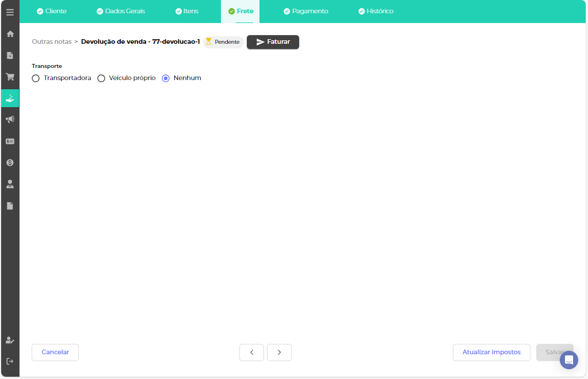Click the megaphone marketing sidebar icon
Image resolution: width=588 pixels, height=379 pixels.
(x=10, y=120)
